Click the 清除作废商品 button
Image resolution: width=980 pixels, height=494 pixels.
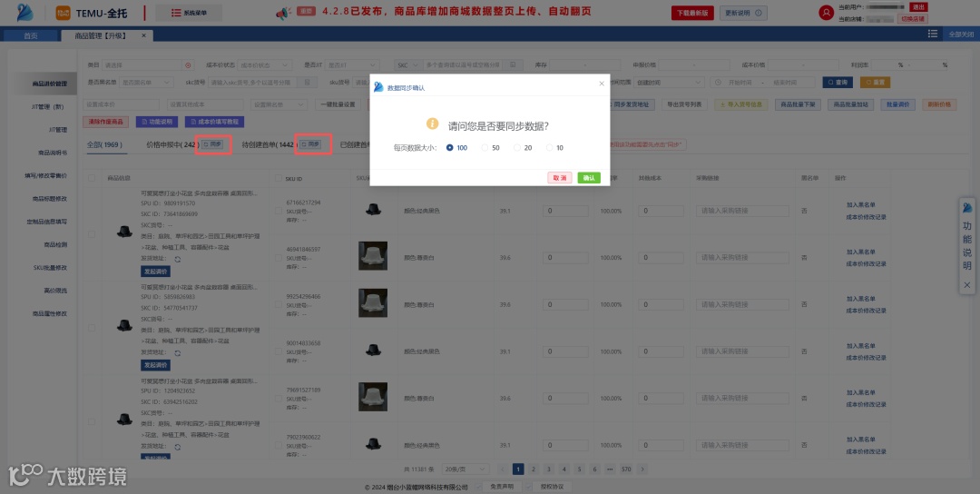(105, 122)
